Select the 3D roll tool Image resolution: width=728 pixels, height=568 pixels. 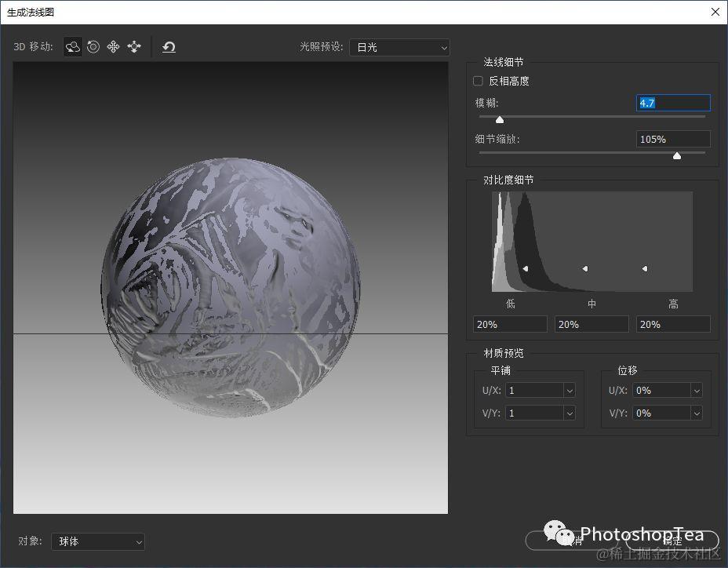point(93,47)
